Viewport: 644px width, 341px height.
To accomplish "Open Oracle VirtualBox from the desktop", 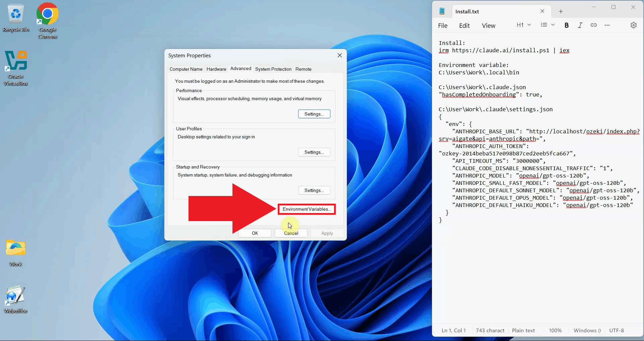I will (16, 60).
